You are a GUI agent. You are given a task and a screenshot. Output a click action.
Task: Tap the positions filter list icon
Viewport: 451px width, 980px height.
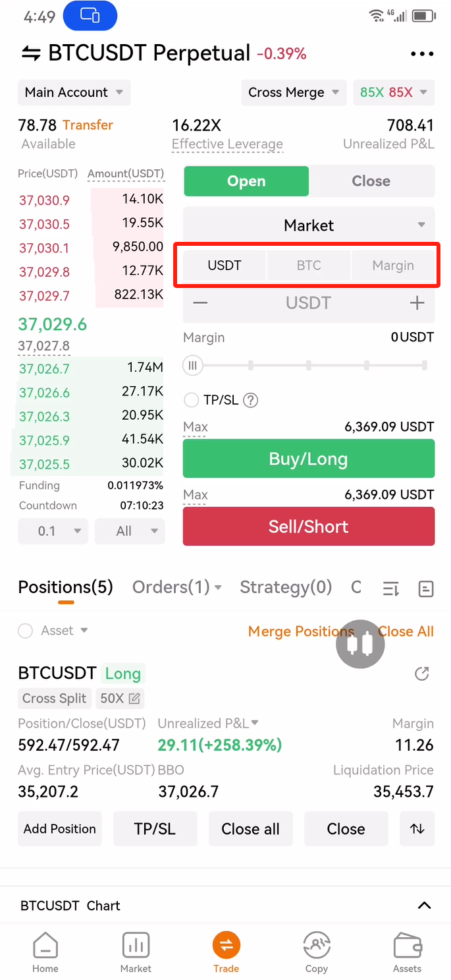(x=390, y=589)
